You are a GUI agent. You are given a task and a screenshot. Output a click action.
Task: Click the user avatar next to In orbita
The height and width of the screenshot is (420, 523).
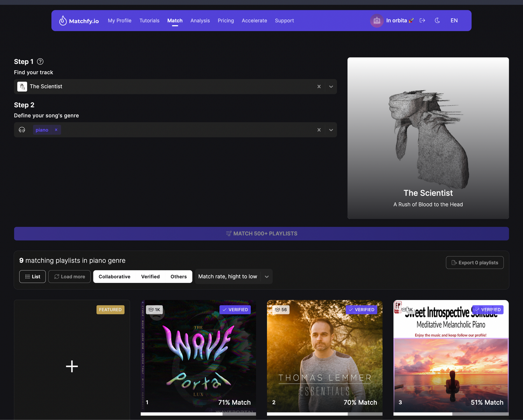coord(377,20)
